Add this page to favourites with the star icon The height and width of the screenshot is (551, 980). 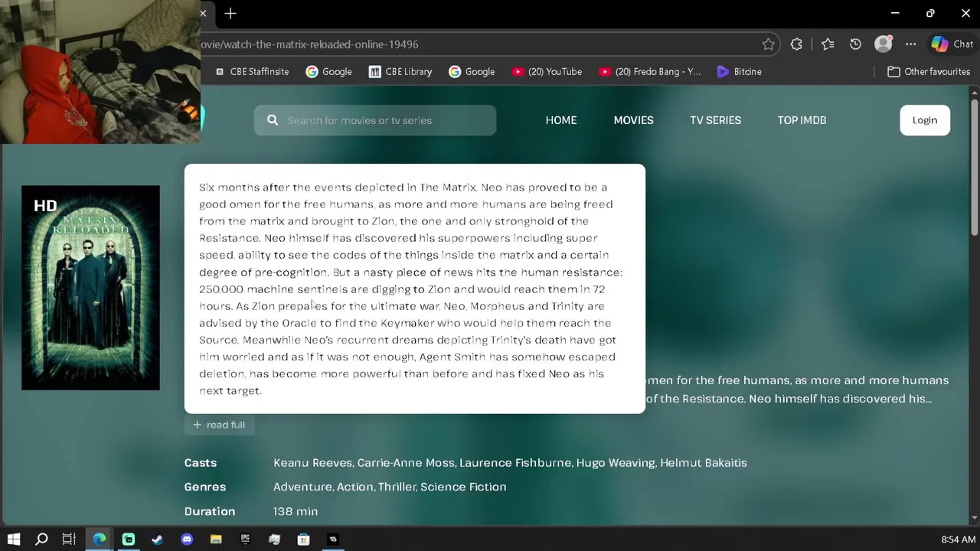click(768, 44)
